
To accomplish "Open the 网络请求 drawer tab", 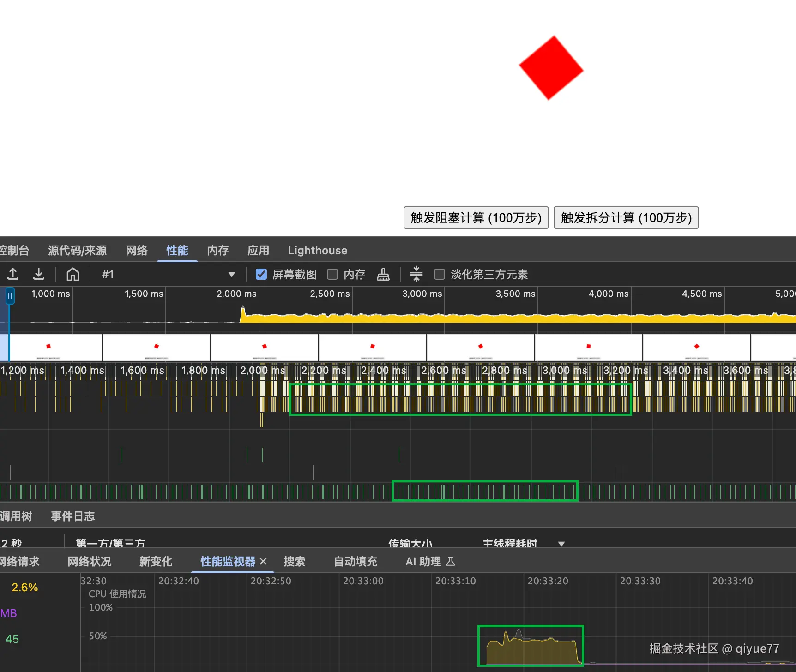I will click(x=19, y=561).
